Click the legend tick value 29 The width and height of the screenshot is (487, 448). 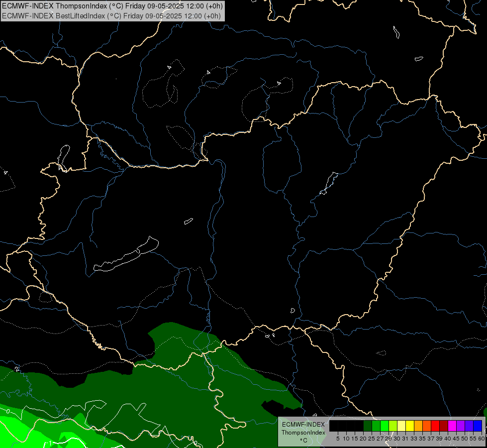389,439
